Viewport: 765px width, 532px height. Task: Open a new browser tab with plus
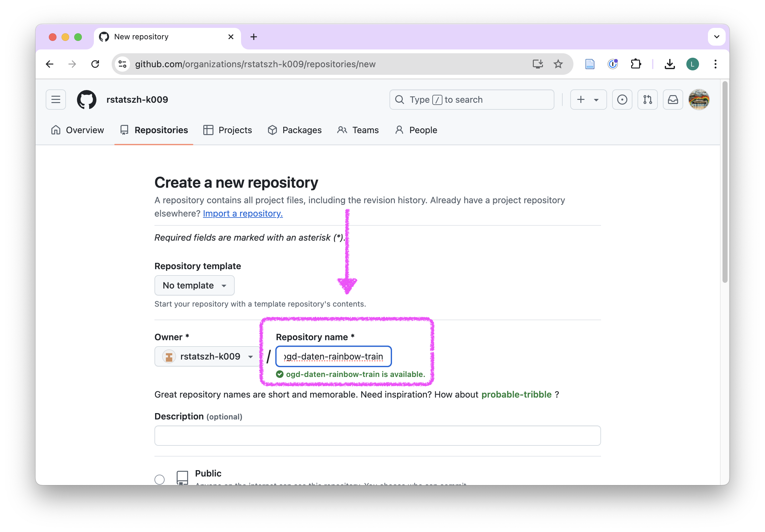coord(253,37)
